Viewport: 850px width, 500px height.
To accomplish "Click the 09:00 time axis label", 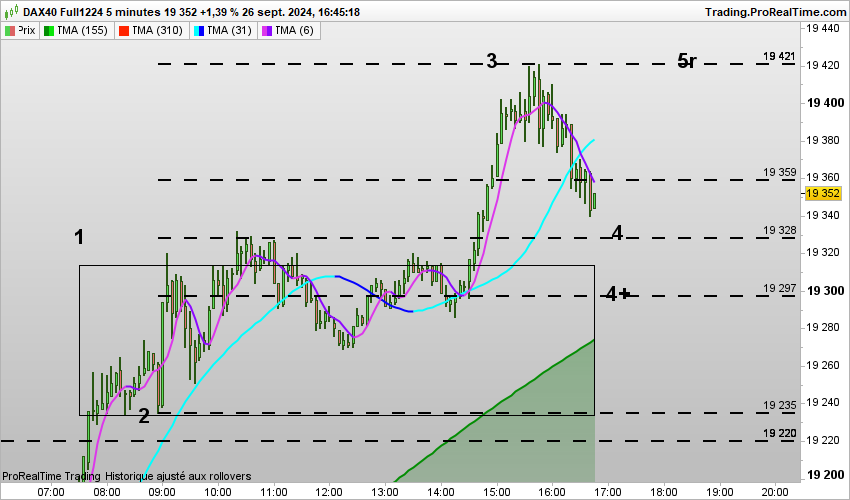I will (x=162, y=492).
